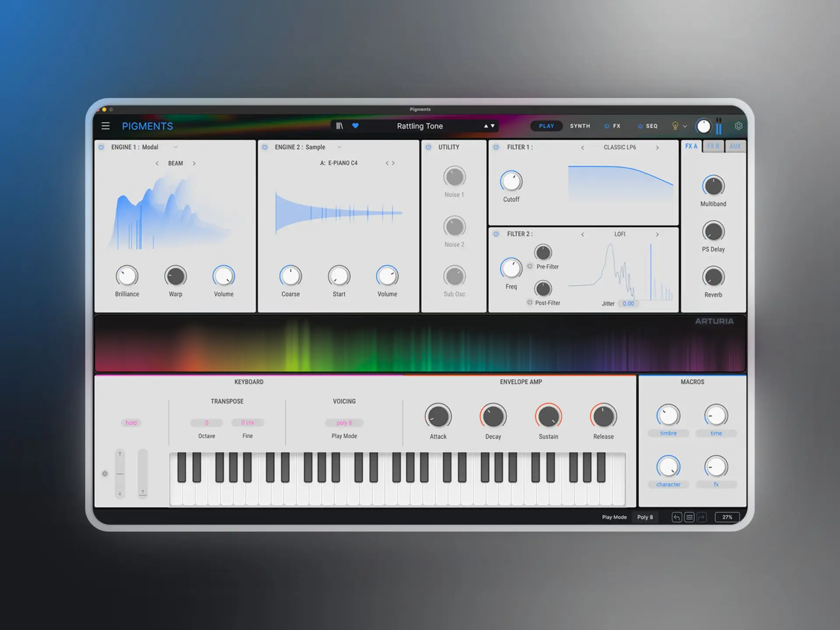Switch to the PLAY view
This screenshot has height=630, width=840.
point(546,126)
